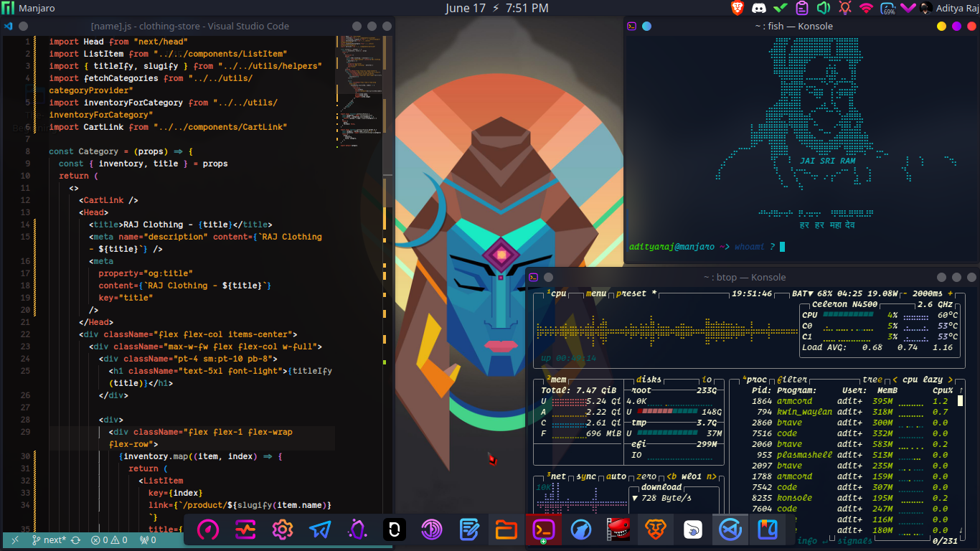Viewport: 980px width, 551px height.
Task: Open the system monitor pulse dock icon
Action: pos(245,530)
